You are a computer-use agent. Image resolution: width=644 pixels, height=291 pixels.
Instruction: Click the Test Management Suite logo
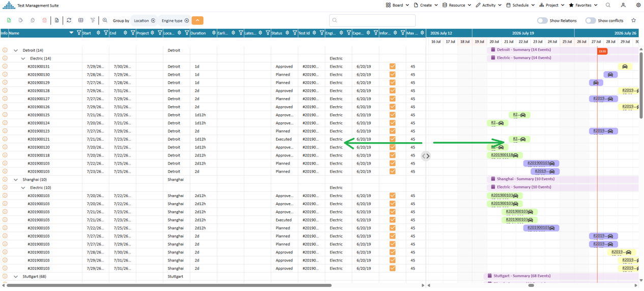point(9,5)
